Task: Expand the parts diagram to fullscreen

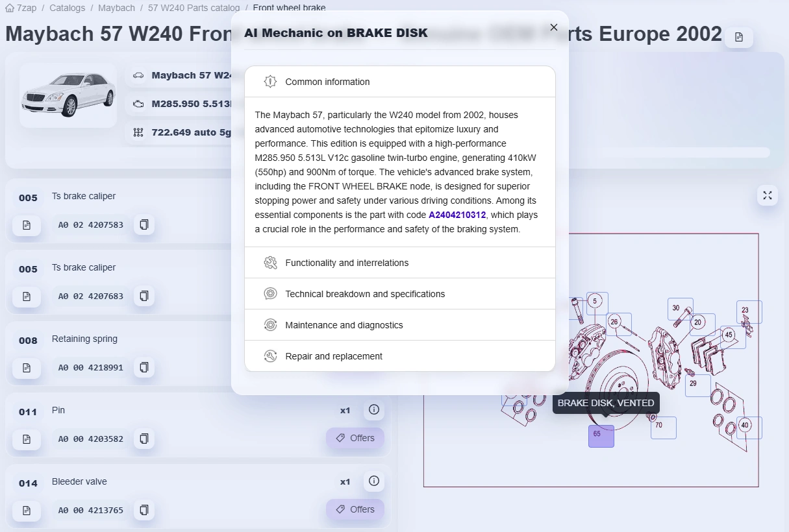Action: pos(768,195)
